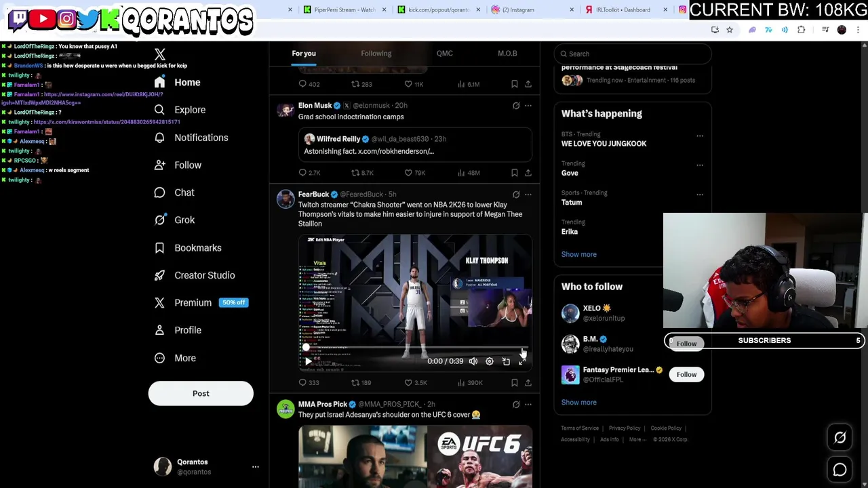Image resolution: width=868 pixels, height=488 pixels.
Task: Open more options on Elon Musk post
Action: (x=528, y=106)
